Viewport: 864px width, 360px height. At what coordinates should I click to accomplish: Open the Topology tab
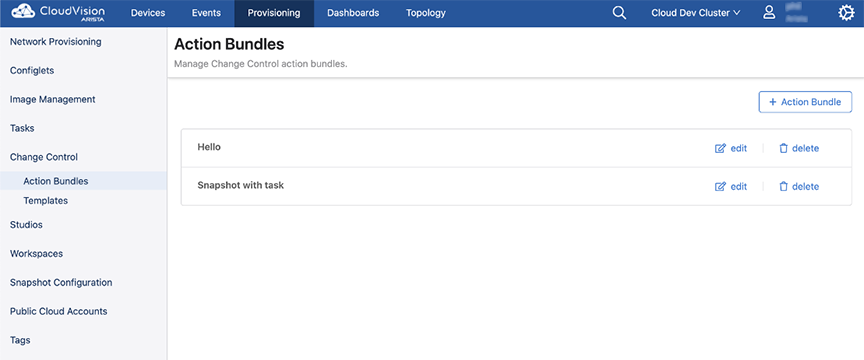coord(425,13)
